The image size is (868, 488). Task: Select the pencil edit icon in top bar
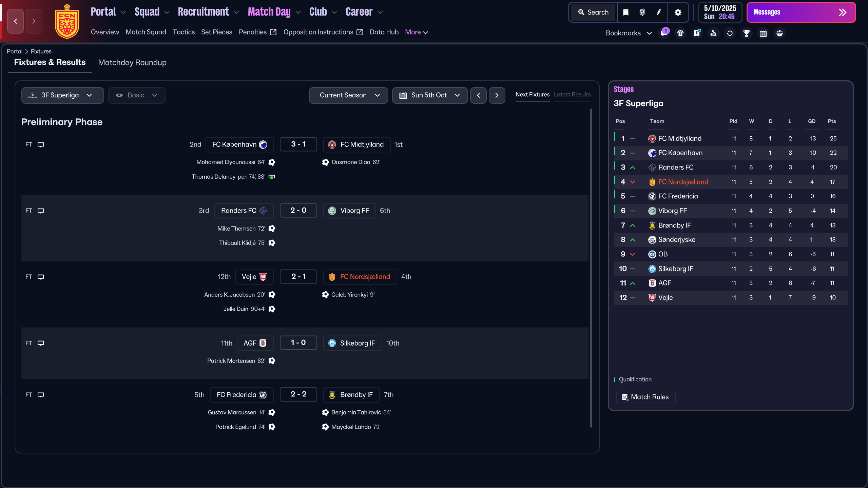pyautogui.click(x=659, y=13)
